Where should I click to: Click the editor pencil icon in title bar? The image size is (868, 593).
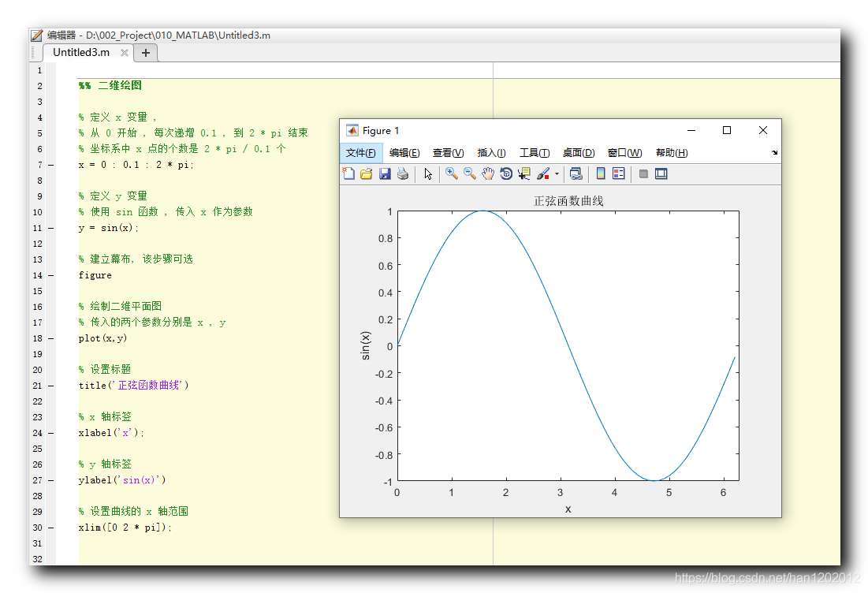click(36, 35)
